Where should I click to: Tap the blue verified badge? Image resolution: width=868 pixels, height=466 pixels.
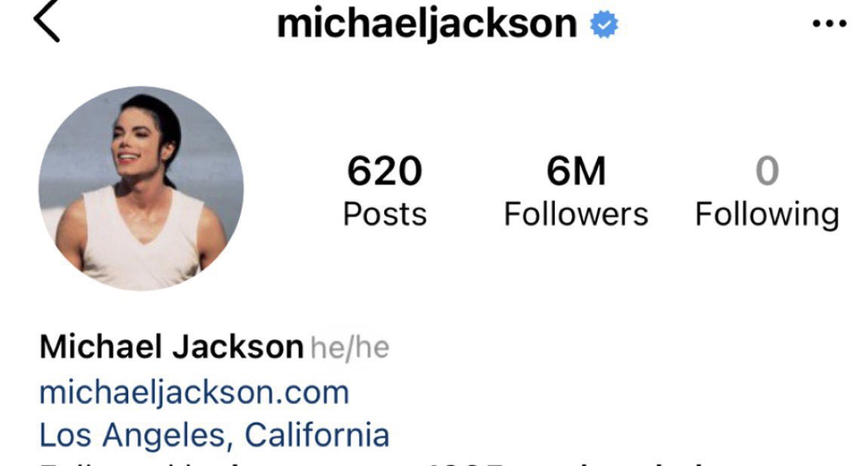tap(604, 25)
